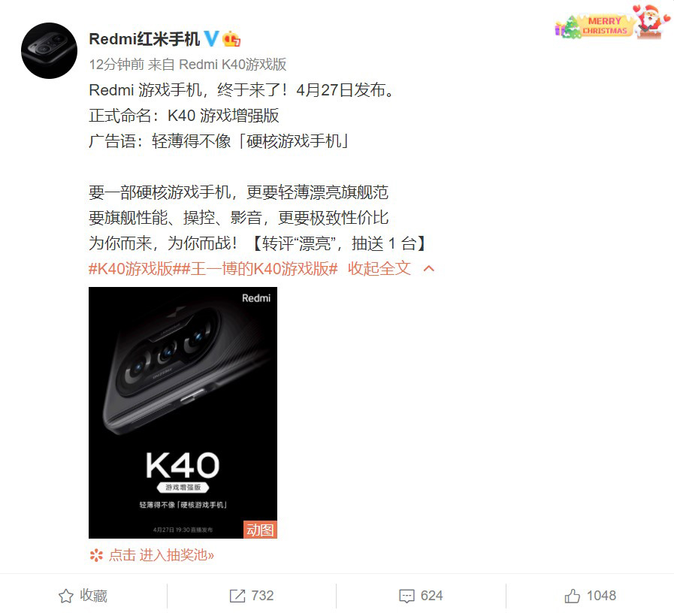Open the Redmi红米手机 account name
Viewport: 674px width, 616px height.
pyautogui.click(x=144, y=39)
